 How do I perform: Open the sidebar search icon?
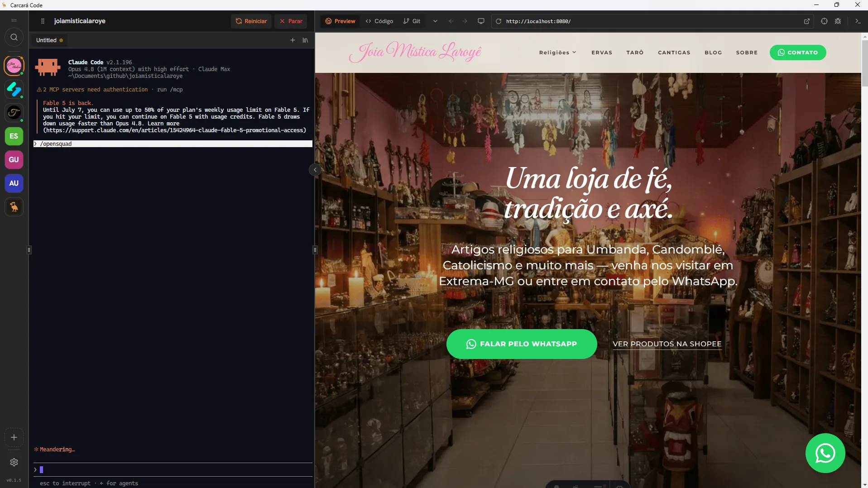(14, 38)
